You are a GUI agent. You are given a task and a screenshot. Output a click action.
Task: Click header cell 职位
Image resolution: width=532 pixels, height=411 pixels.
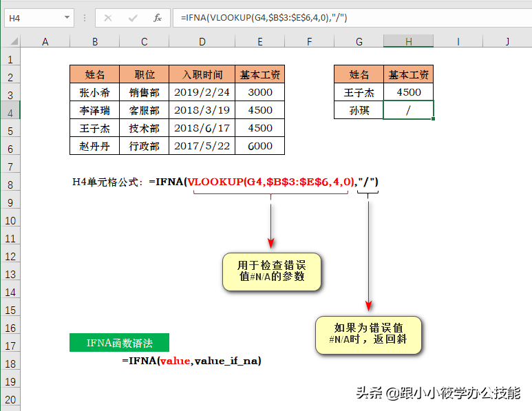[x=145, y=74]
